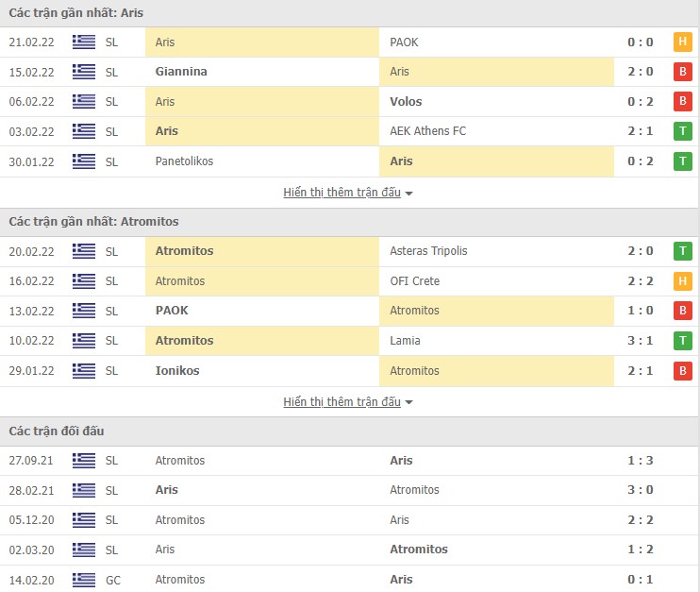Viewport: 700px width, 592px height.
Task: Click the red B badge for Ionikos–Atromitos
Action: pyautogui.click(x=682, y=371)
